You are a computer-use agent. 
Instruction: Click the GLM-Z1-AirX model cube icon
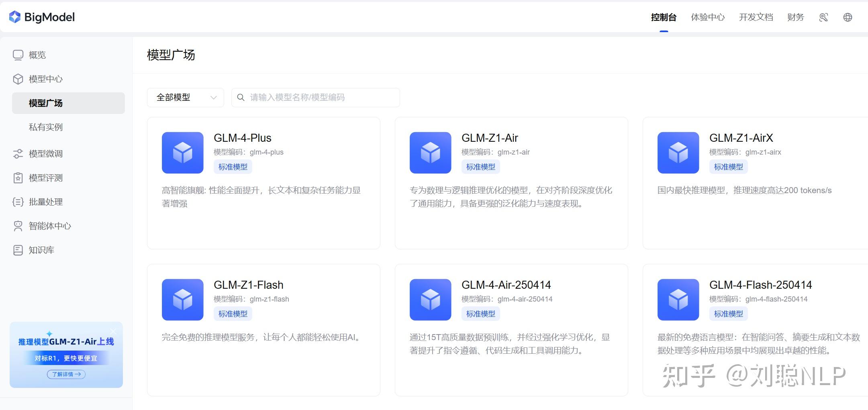coord(678,153)
